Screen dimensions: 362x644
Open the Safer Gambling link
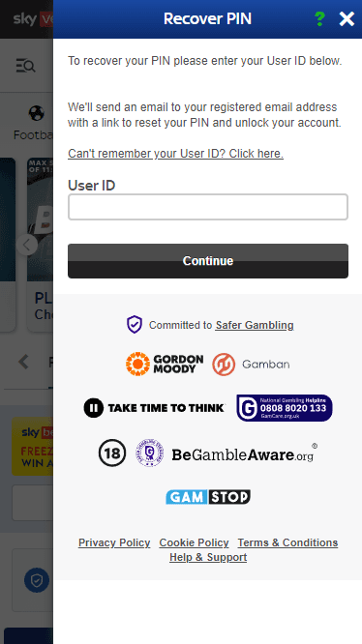coord(255,325)
